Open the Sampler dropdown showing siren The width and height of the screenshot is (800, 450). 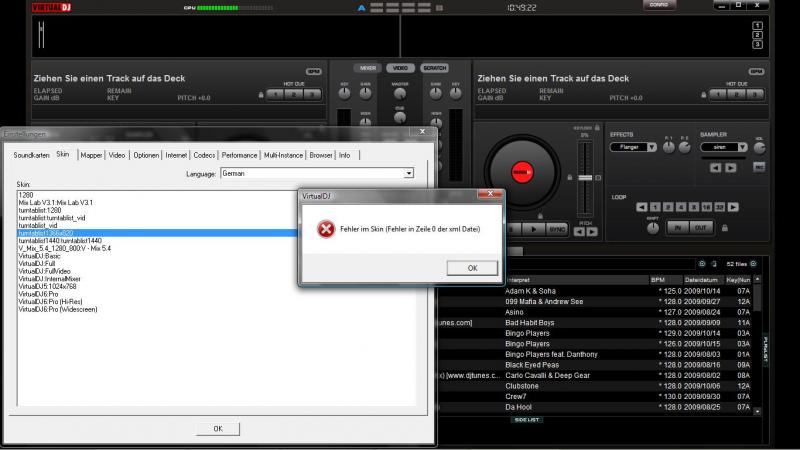click(723, 147)
